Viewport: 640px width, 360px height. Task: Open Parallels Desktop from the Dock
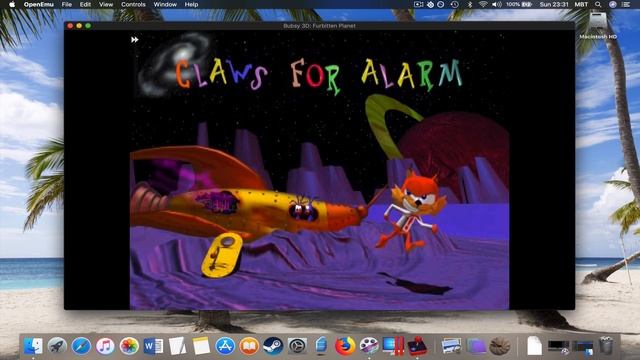point(393,346)
